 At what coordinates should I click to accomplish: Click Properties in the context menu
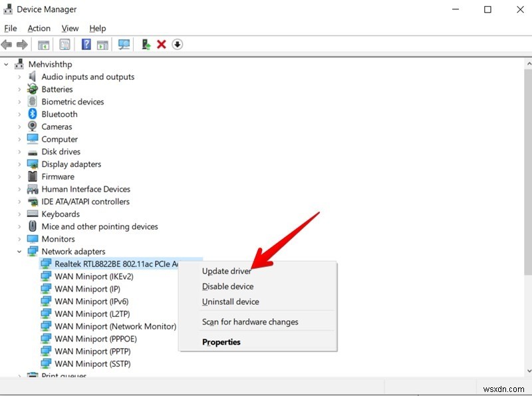coord(221,341)
